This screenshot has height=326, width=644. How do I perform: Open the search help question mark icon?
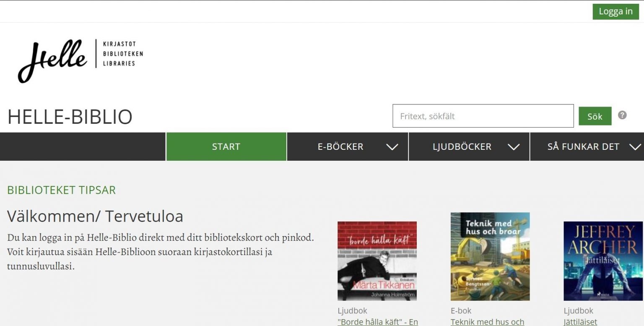622,115
